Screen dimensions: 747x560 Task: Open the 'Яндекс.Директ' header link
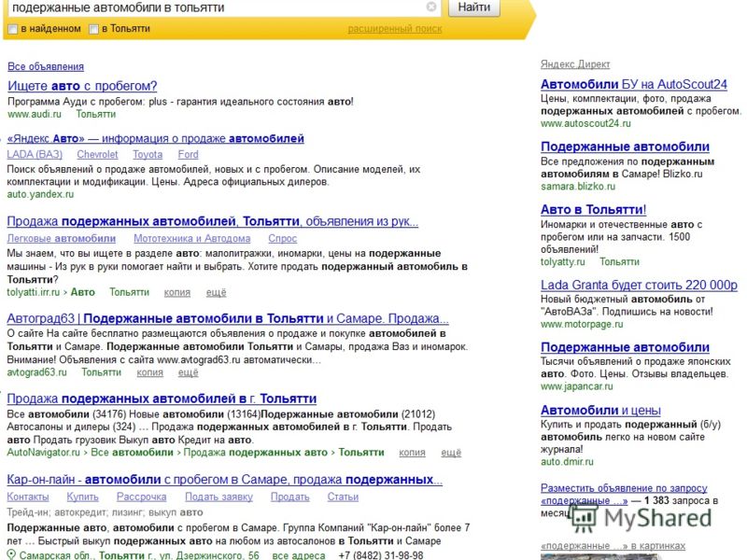tap(575, 64)
